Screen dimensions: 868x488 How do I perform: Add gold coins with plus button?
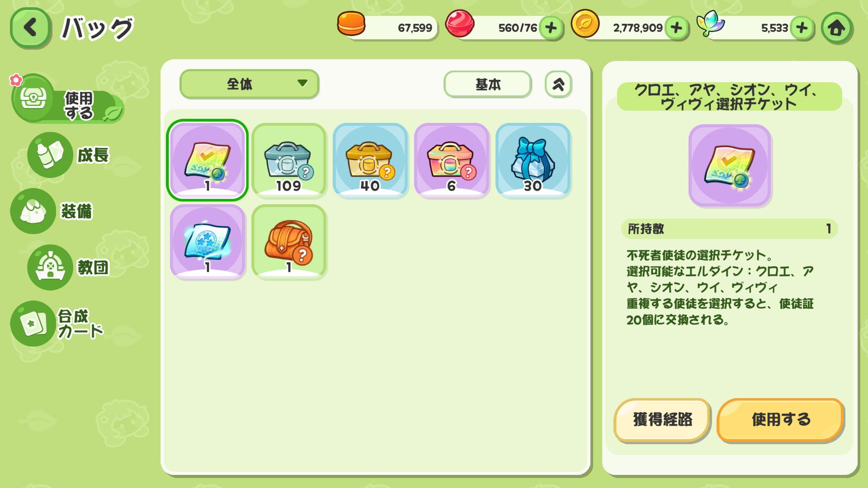click(x=676, y=28)
